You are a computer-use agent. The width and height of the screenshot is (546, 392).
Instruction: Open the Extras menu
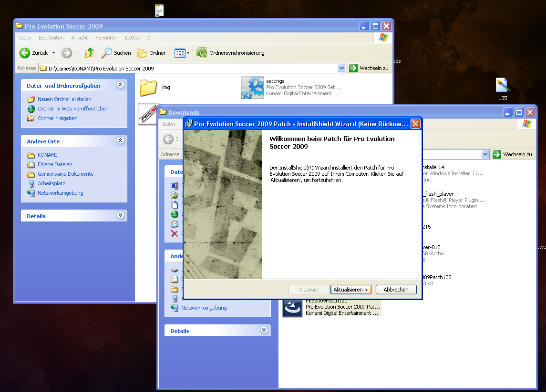pos(132,38)
